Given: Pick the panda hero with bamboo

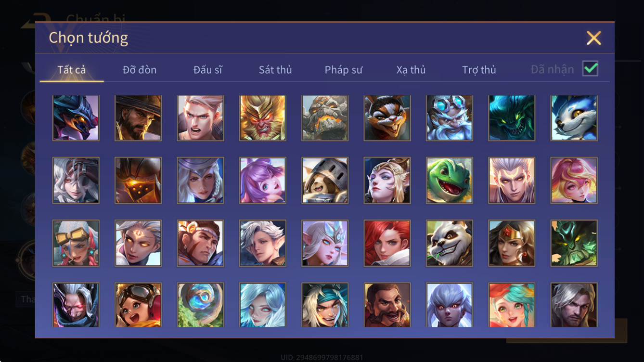Looking at the screenshot, I should click(x=450, y=243).
